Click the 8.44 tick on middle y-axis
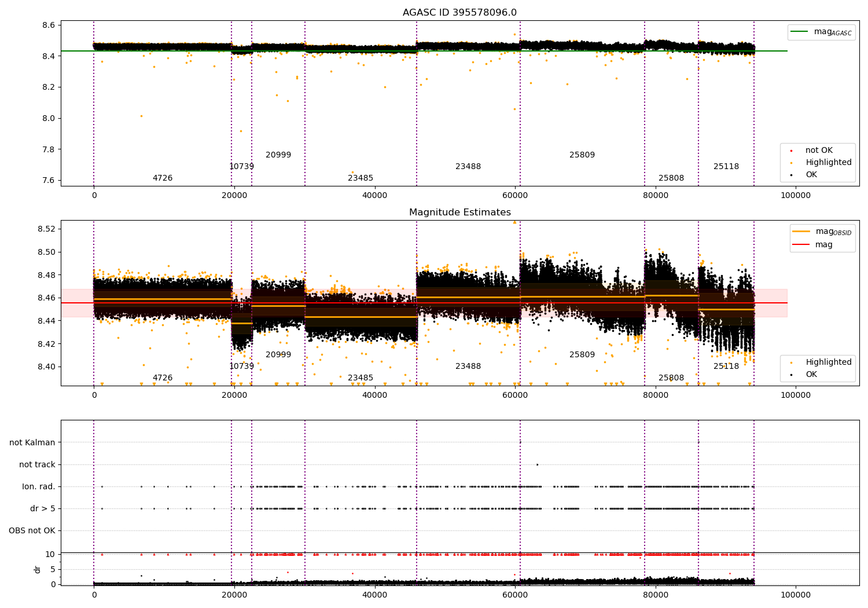Image resolution: width=868 pixels, height=608 pixels. [x=46, y=321]
